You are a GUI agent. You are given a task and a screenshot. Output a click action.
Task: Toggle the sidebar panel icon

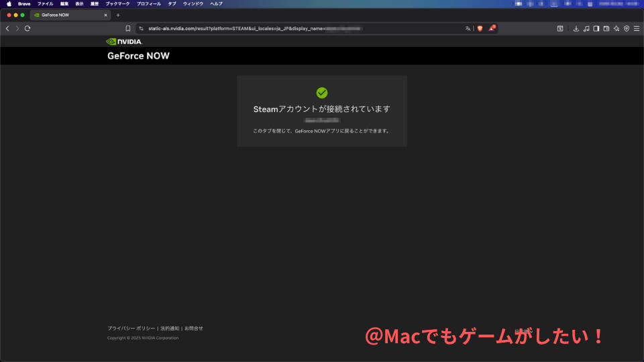[596, 29]
